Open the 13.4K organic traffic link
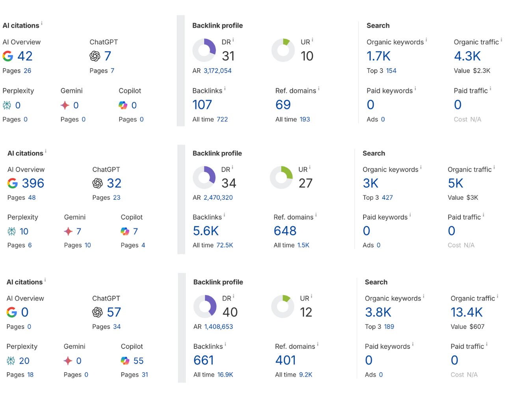Viewport: 532px width, 394px height. 466,312
